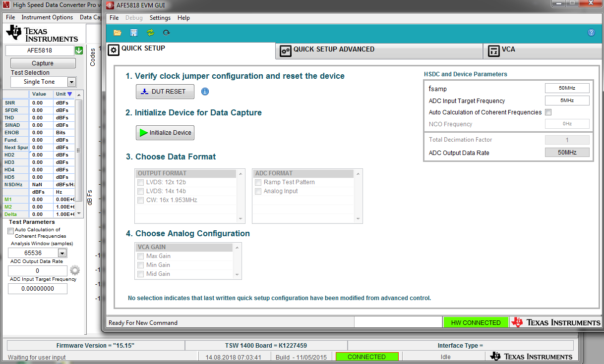604x364 pixels.
Task: Click the blue triangle in the Unit column header
Action: (x=69, y=94)
